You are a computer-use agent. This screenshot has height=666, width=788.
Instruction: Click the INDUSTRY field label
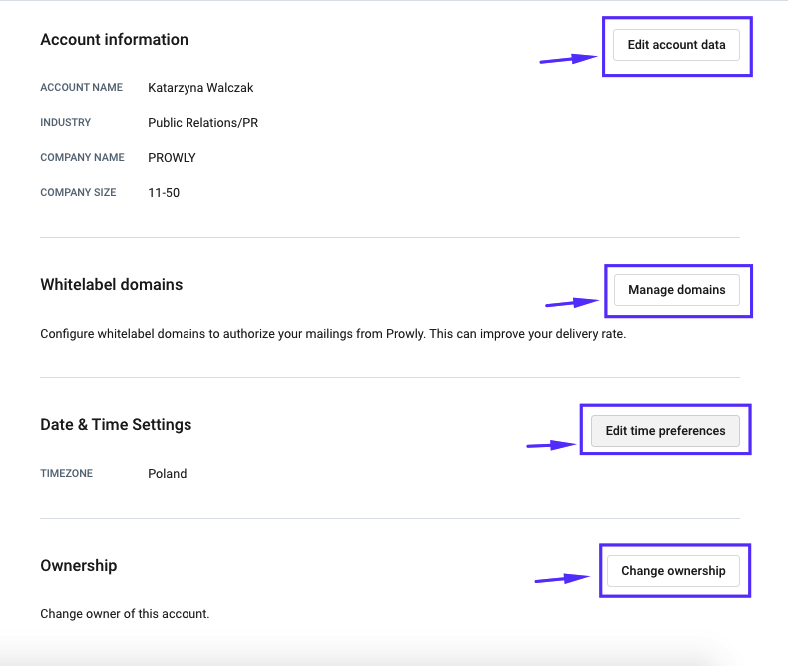pyautogui.click(x=65, y=123)
